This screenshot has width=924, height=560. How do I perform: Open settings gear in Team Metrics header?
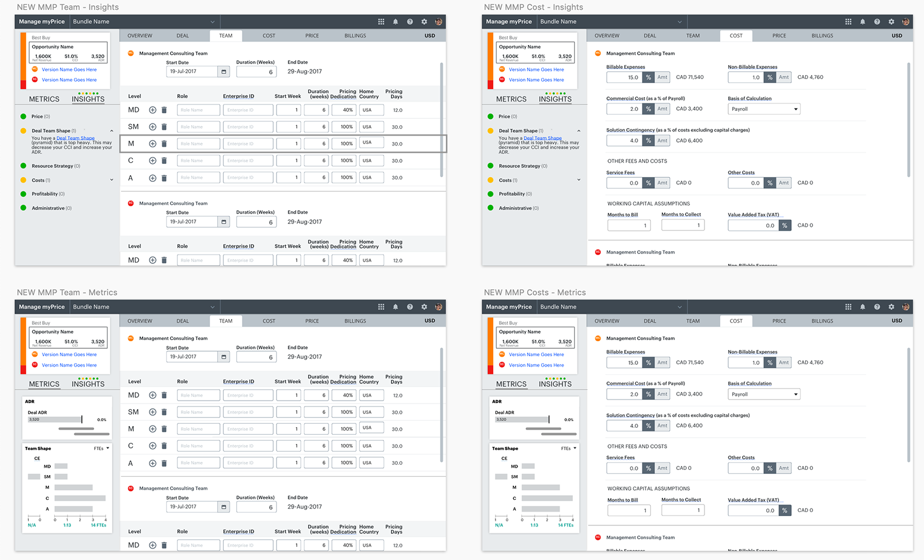(x=424, y=307)
